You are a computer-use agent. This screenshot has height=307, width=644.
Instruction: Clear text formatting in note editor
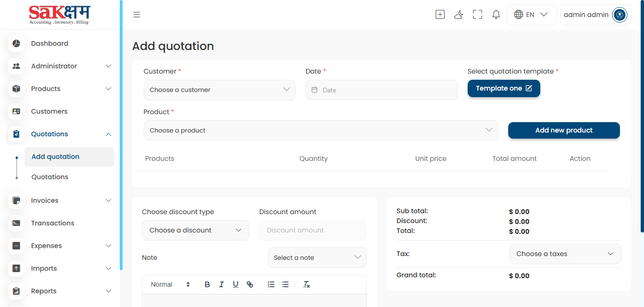click(306, 284)
